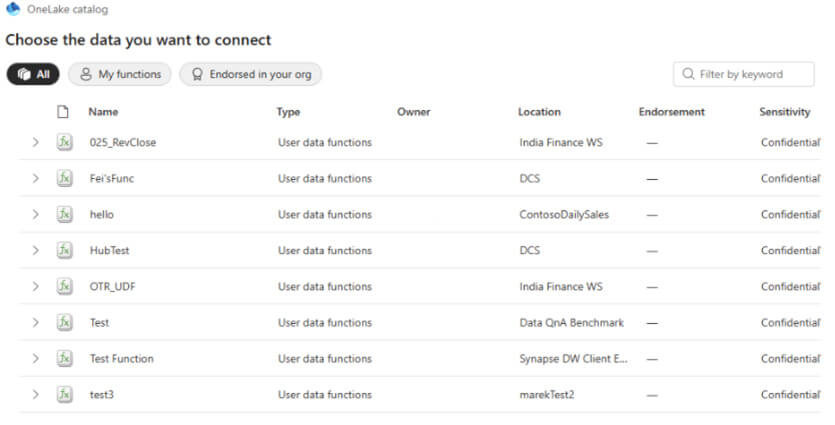
Task: Click the function icon next to HubTest
Action: (64, 251)
